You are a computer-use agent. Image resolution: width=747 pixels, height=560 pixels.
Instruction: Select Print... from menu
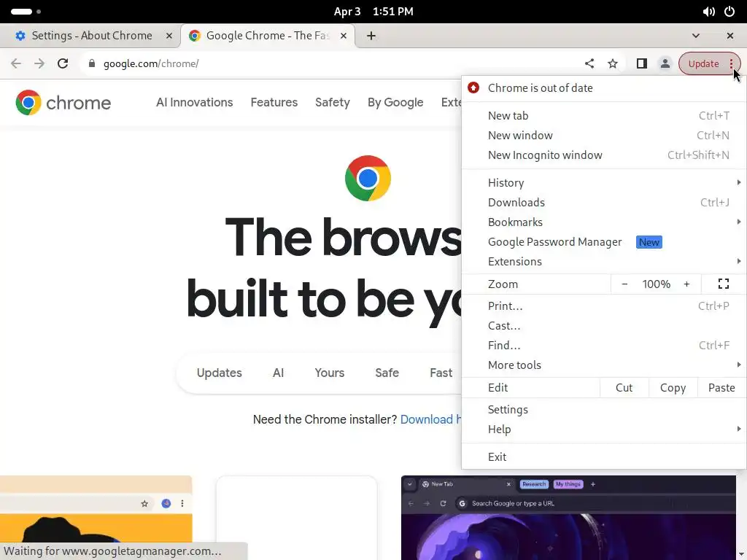pyautogui.click(x=603, y=306)
